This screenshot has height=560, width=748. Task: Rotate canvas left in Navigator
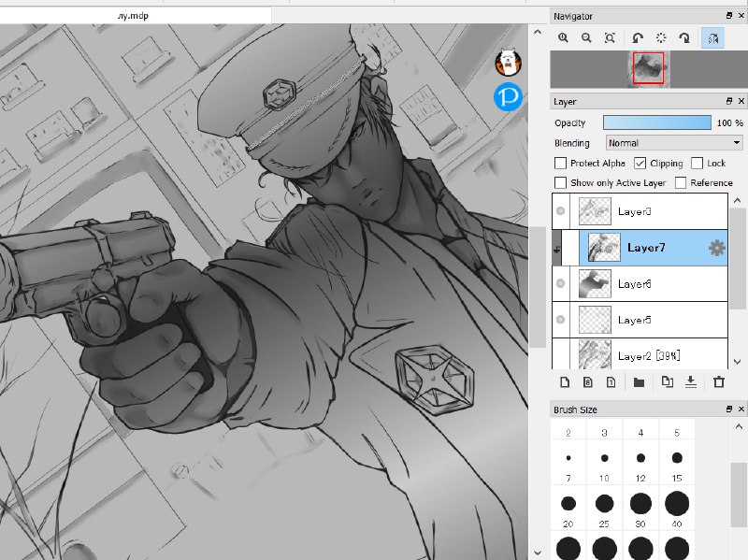click(x=638, y=37)
